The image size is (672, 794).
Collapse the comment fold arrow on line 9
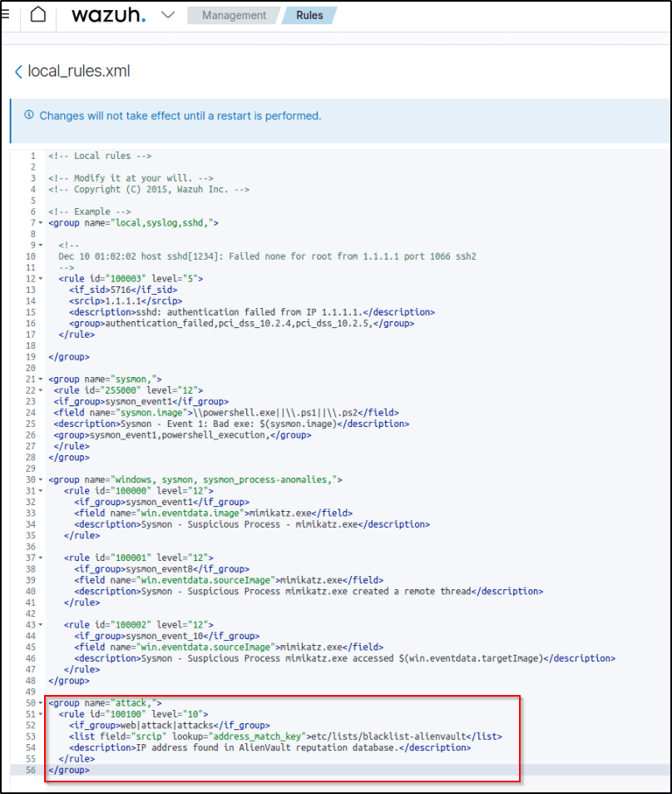[x=40, y=246]
